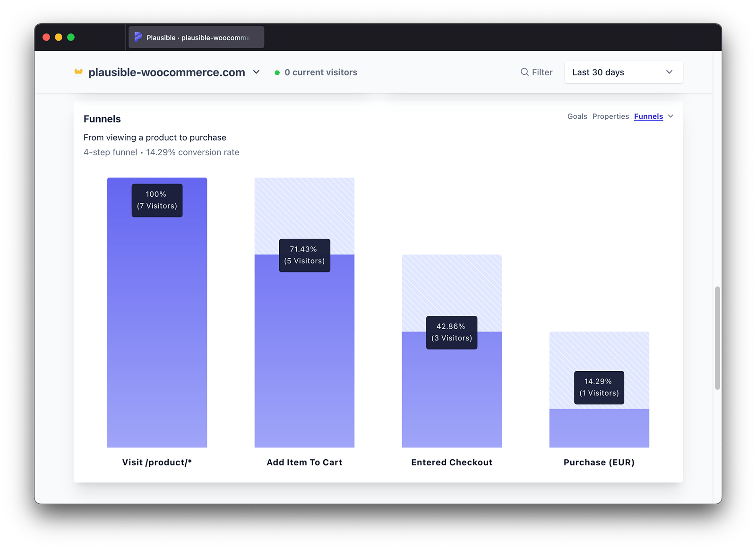Image resolution: width=756 pixels, height=549 pixels.
Task: Click the Funnels link
Action: tap(648, 116)
